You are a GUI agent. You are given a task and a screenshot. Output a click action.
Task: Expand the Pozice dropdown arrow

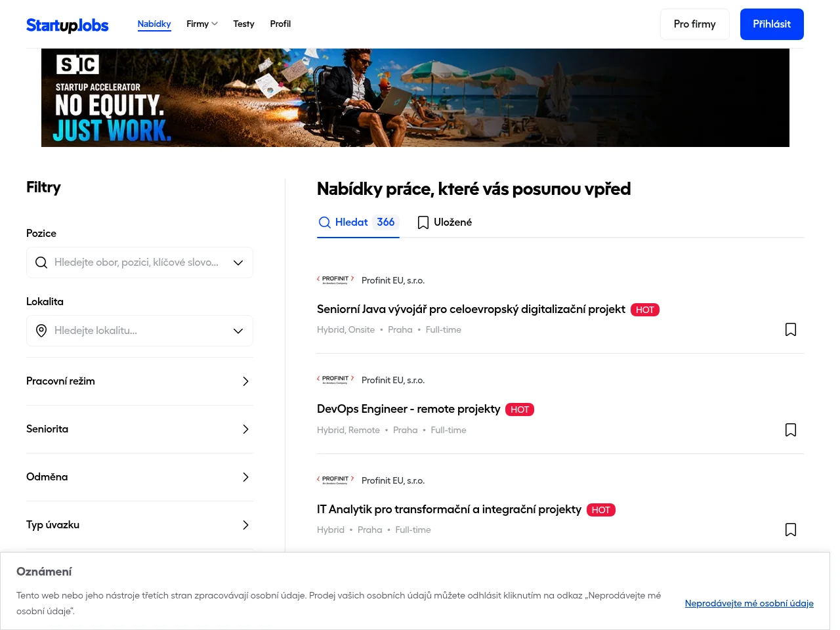(238, 262)
